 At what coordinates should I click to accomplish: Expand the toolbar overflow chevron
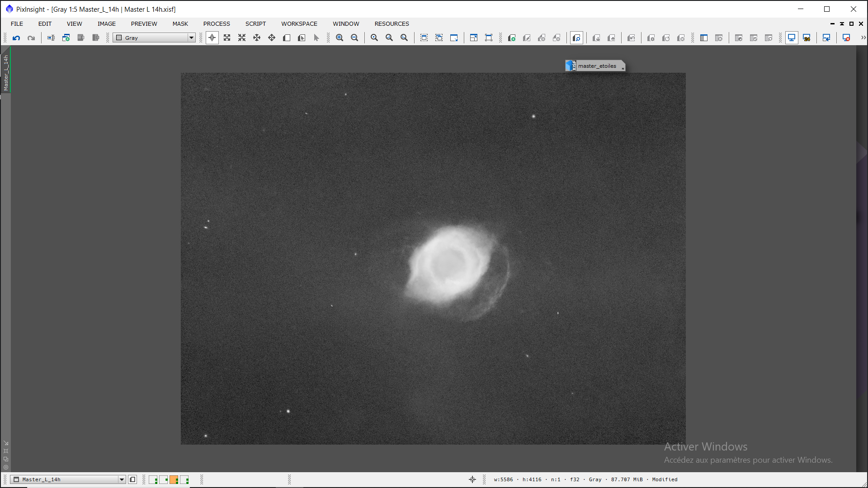click(x=863, y=38)
